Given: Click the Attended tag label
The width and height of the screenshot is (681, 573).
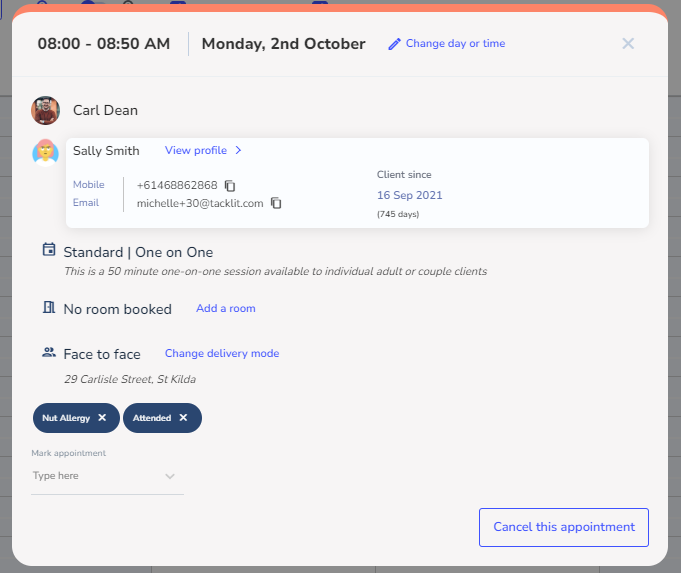Looking at the screenshot, I should 152,418.
